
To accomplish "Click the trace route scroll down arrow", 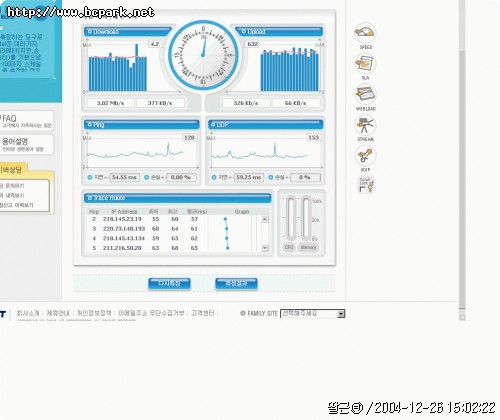I will pyautogui.click(x=265, y=248).
